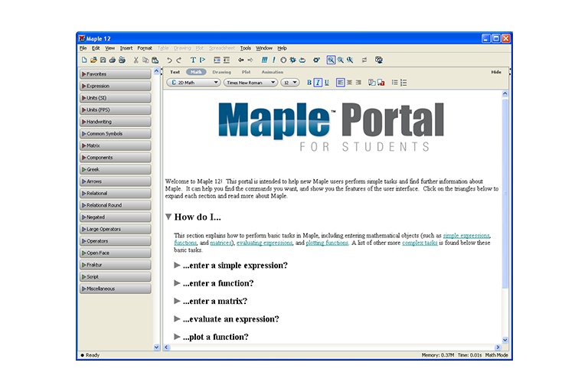Zoom to 150% using the second magnifier icon
Screen dimensions: 588x392
[x=341, y=60]
